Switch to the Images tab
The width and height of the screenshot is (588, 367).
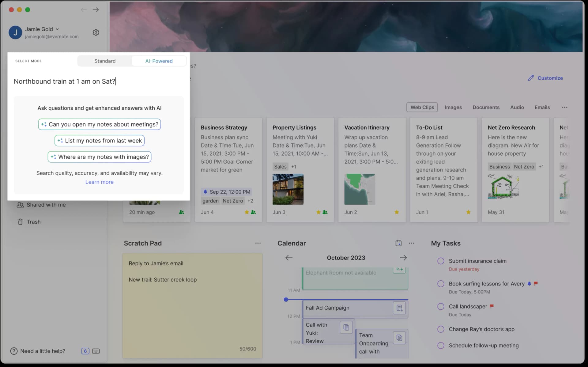[453, 107]
